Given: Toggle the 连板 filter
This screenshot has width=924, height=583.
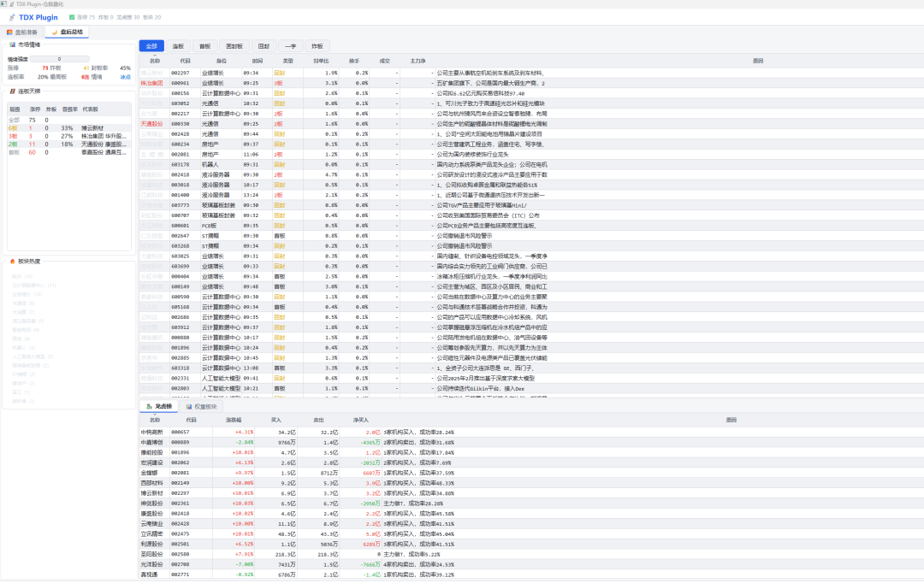Looking at the screenshot, I should click(x=178, y=46).
